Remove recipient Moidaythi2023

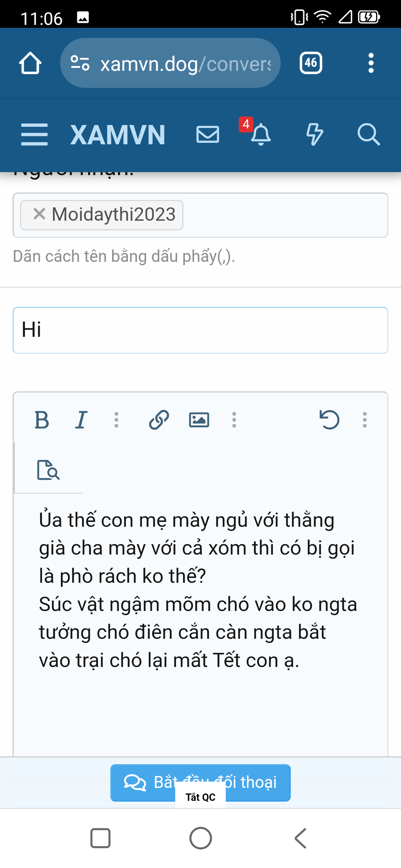(x=39, y=214)
